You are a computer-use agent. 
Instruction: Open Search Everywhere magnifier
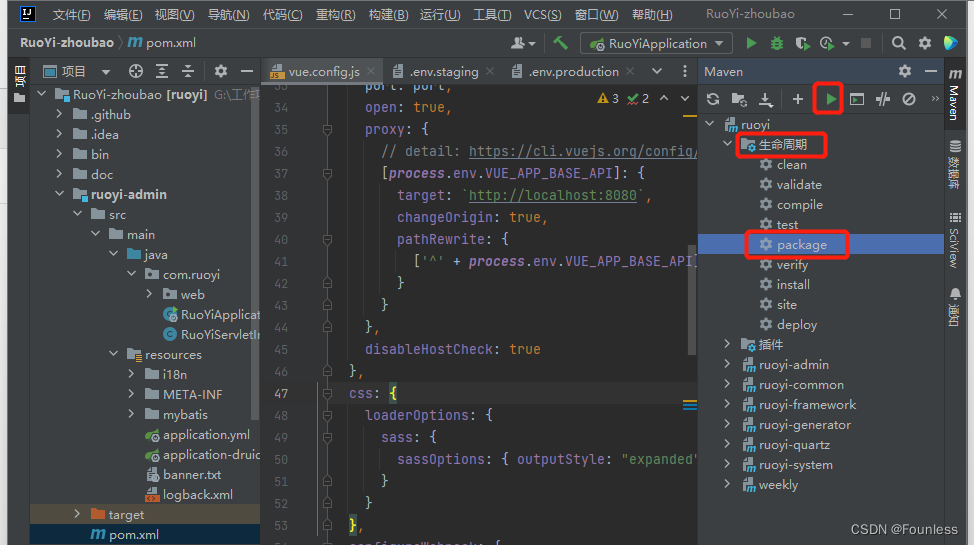[x=898, y=44]
